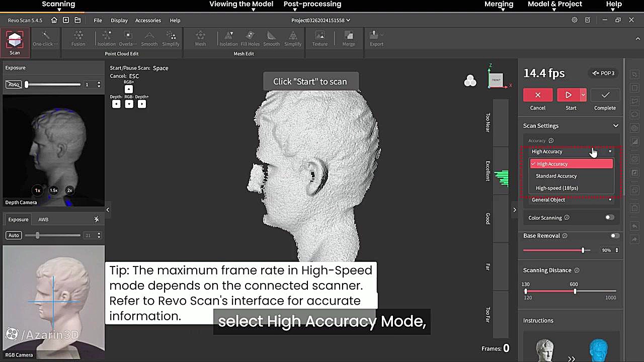Click the Scan tool icon

(15, 42)
